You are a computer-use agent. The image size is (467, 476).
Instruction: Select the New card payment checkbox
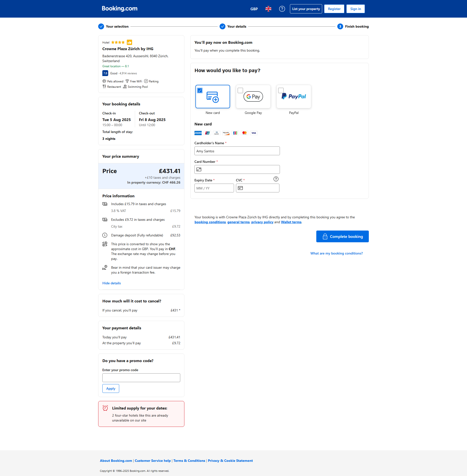(x=200, y=91)
